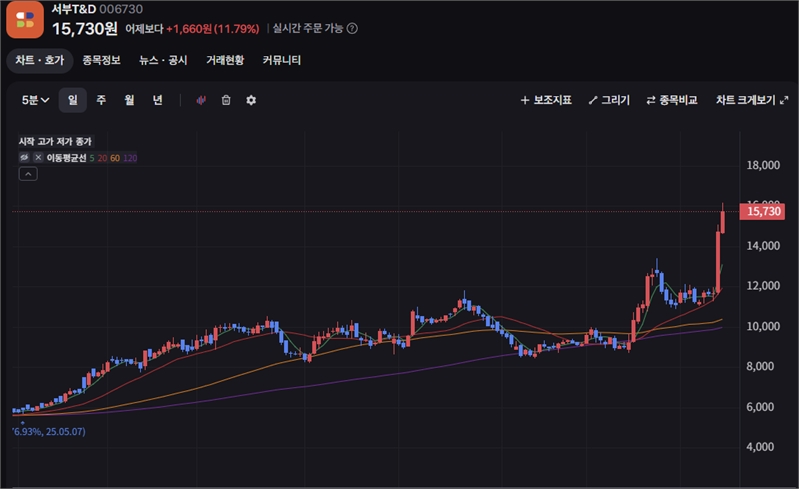Viewport: 799px width, 489px height.
Task: Collapse the indicator legend chevron
Action: tap(28, 174)
